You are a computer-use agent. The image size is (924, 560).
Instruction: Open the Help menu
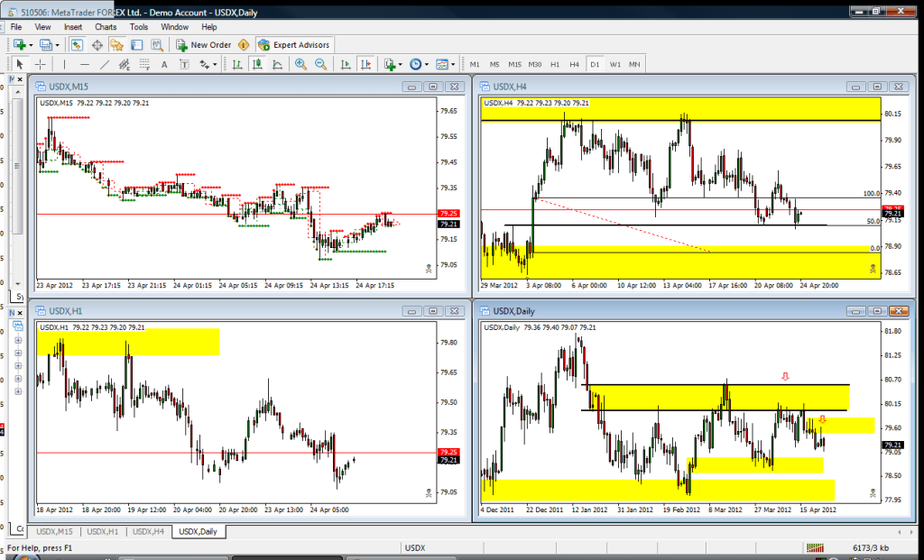point(209,27)
